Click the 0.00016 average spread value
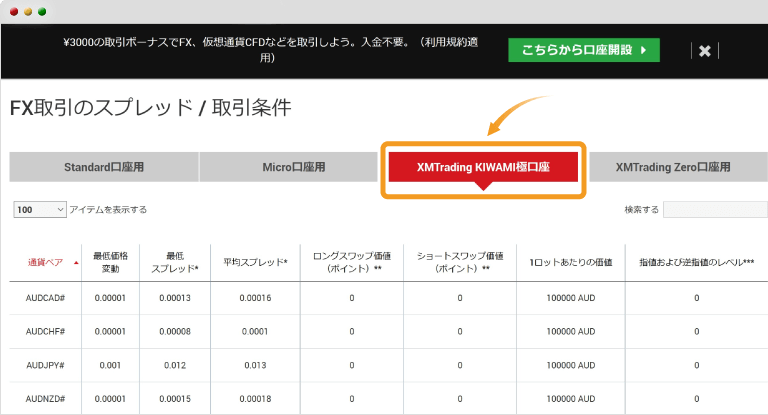Screen dimensions: 768x415 pyautogui.click(x=255, y=298)
